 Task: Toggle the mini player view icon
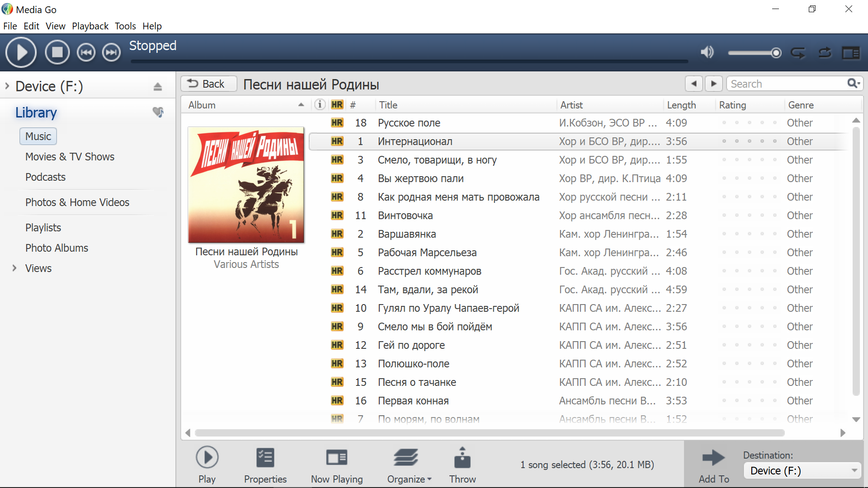[x=851, y=53]
